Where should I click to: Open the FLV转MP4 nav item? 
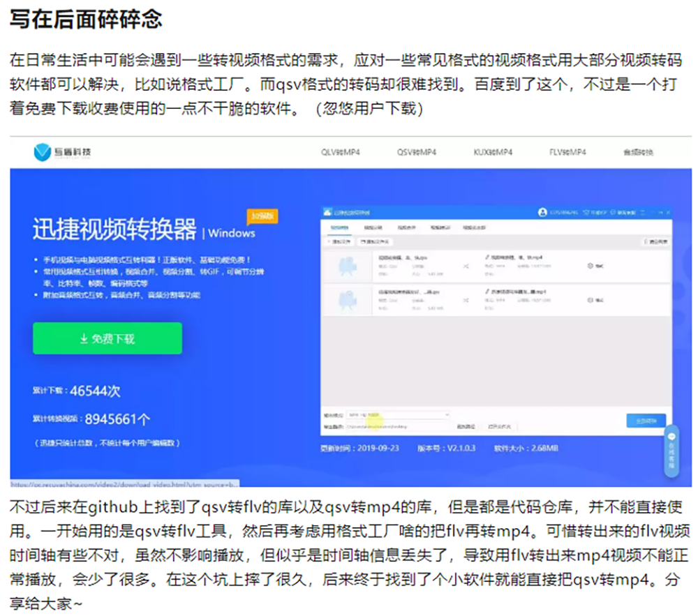click(567, 152)
